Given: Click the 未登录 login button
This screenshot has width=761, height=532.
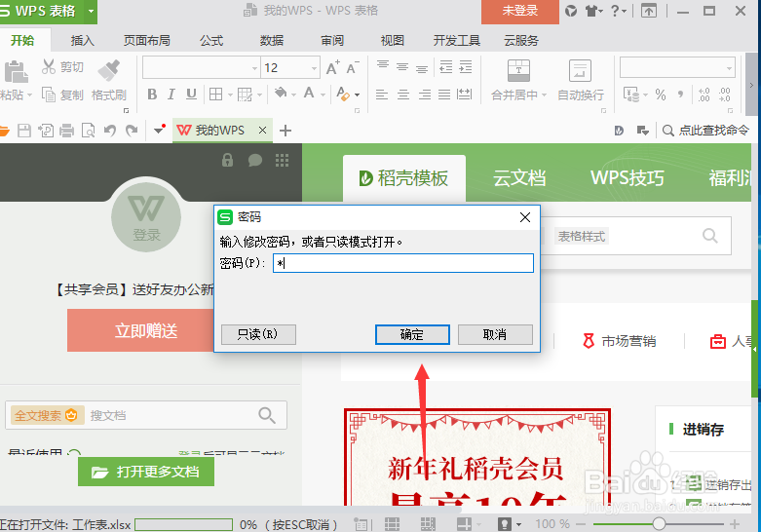Looking at the screenshot, I should pos(519,11).
